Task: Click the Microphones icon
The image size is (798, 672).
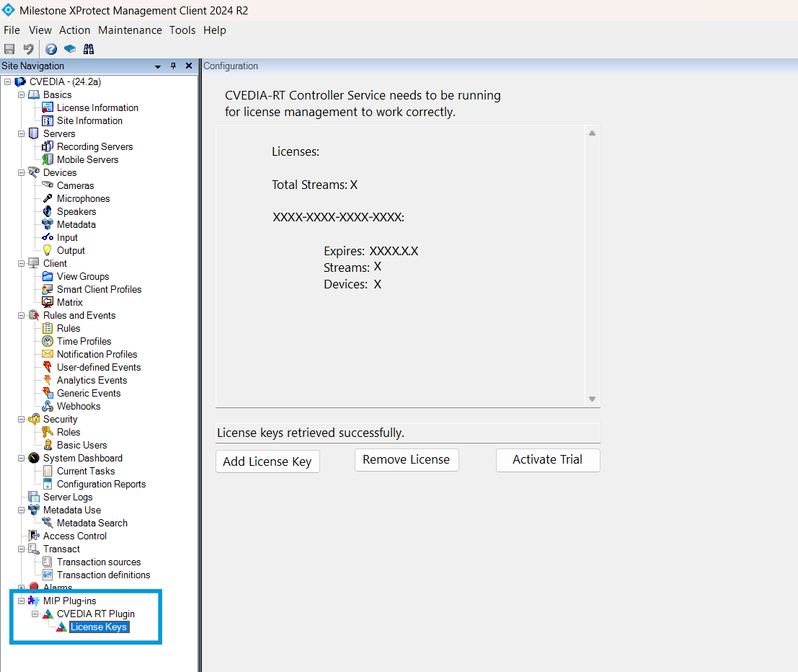Action: pos(48,198)
